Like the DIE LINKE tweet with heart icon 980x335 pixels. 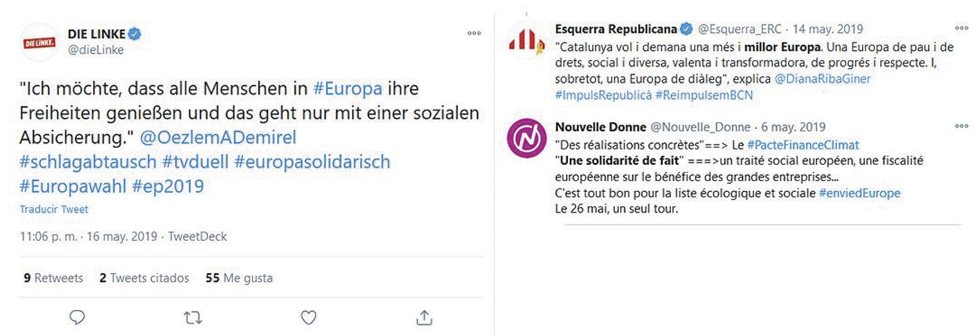[308, 318]
